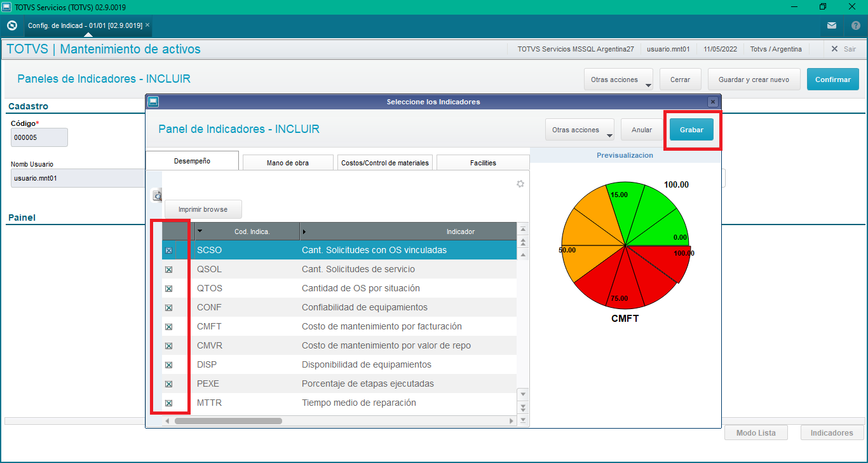Screen dimensions: 868x463
Task: Click the single down arrow in table scrollbar
Action: point(524,394)
